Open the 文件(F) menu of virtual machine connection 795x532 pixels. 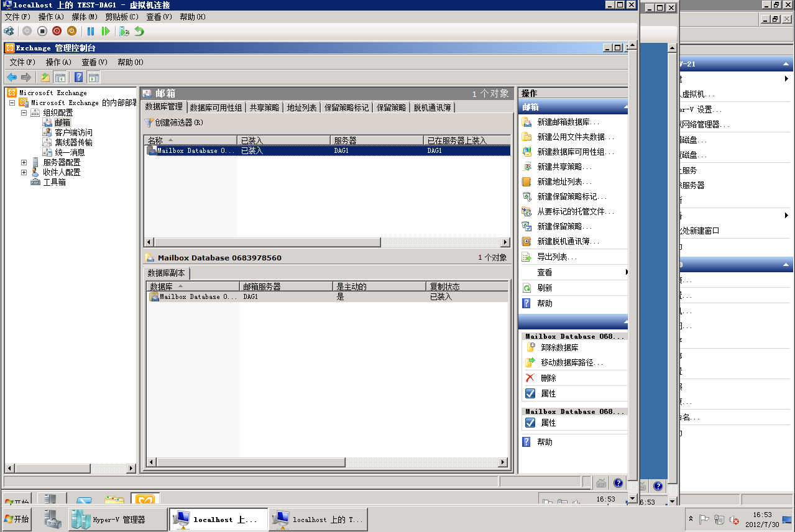(17, 17)
